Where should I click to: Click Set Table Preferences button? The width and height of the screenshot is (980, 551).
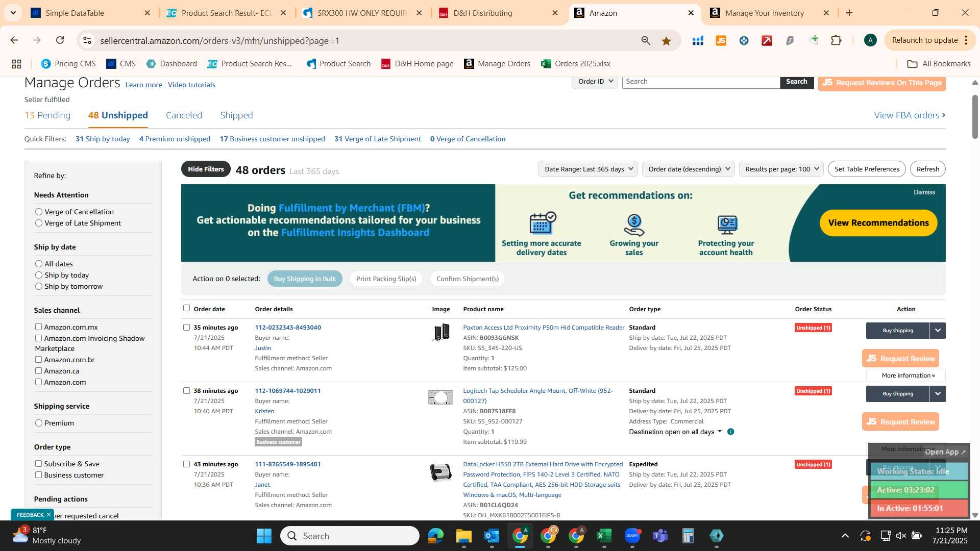pos(867,169)
